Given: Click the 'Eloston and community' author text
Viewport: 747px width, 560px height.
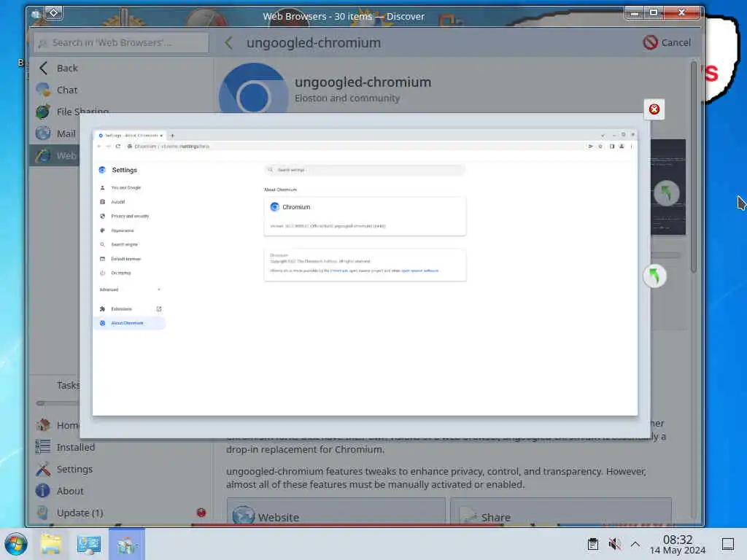Looking at the screenshot, I should (347, 98).
